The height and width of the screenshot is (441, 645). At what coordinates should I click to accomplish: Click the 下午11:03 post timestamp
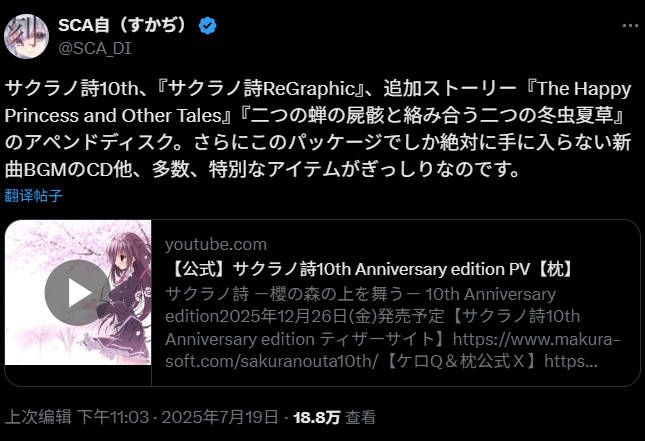[113, 417]
